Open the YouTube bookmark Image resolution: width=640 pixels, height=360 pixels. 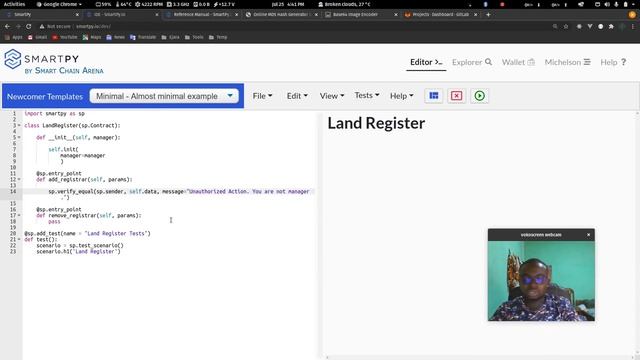[x=65, y=37]
